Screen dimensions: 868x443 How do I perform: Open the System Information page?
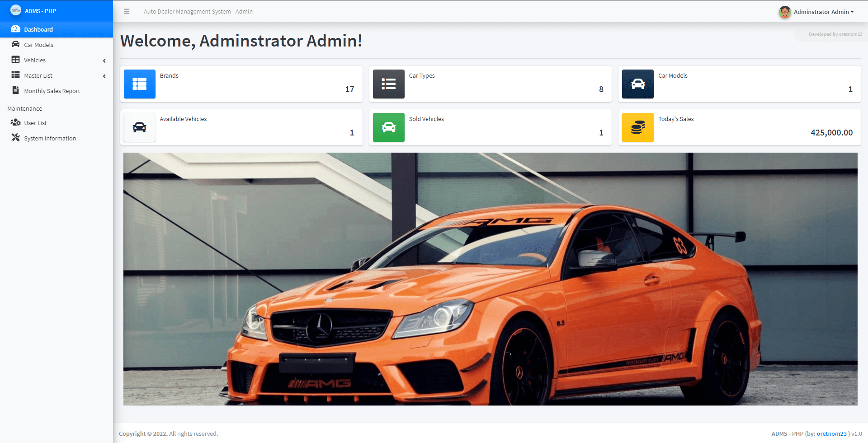(57, 138)
